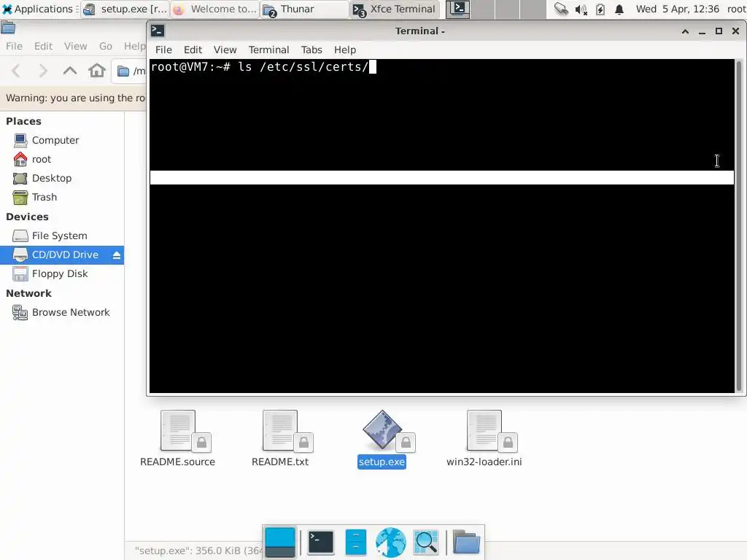Switch to Xfce Terminal taskbar button
This screenshot has height=560, width=747.
394,9
